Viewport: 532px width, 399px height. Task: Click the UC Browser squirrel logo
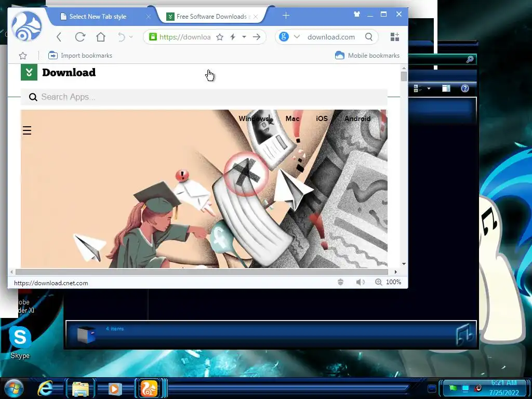26,26
